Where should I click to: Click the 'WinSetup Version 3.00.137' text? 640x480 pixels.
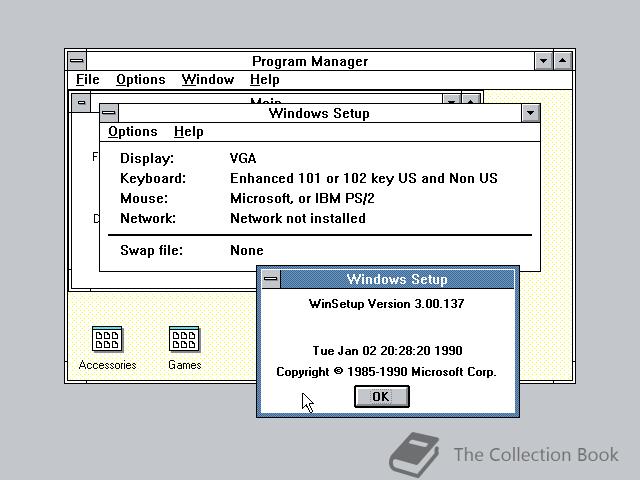pyautogui.click(x=387, y=304)
